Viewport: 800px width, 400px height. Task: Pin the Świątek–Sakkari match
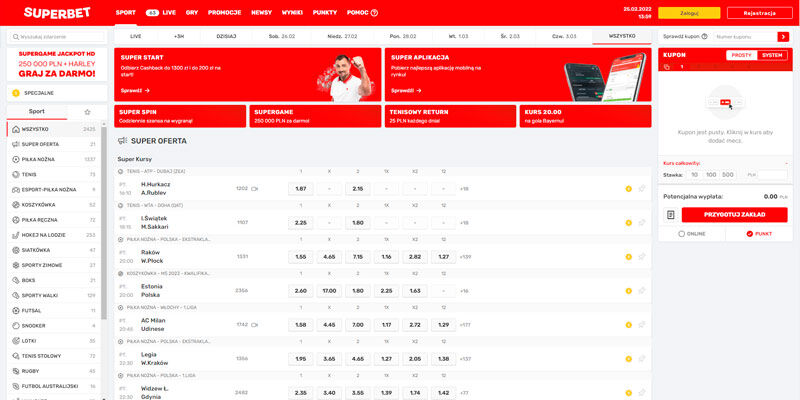point(642,222)
